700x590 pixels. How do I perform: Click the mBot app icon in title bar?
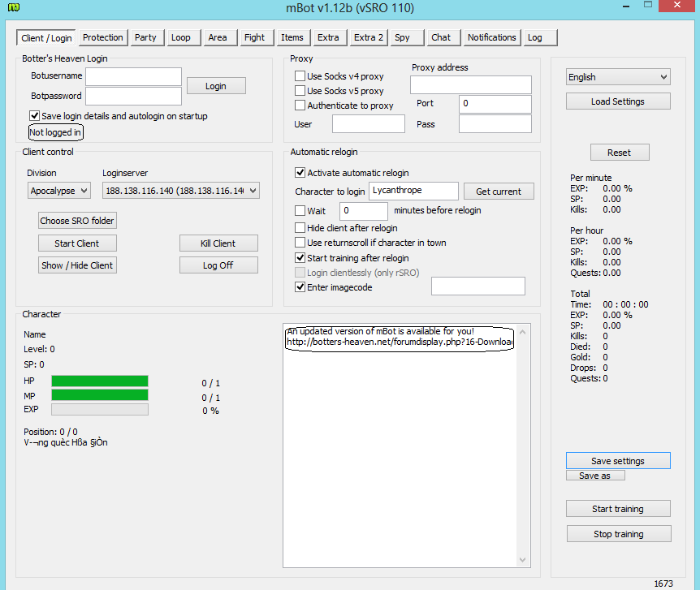click(x=14, y=7)
